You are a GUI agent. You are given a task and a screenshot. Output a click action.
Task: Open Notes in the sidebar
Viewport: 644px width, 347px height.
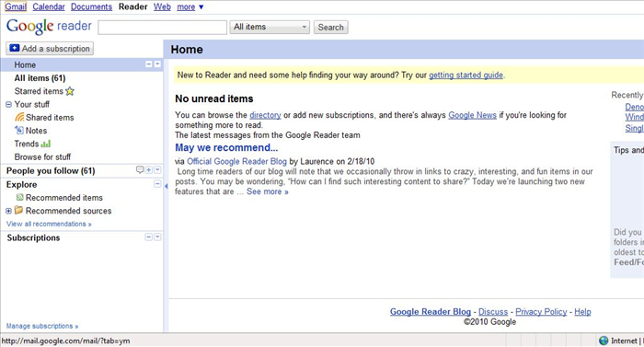(36, 131)
